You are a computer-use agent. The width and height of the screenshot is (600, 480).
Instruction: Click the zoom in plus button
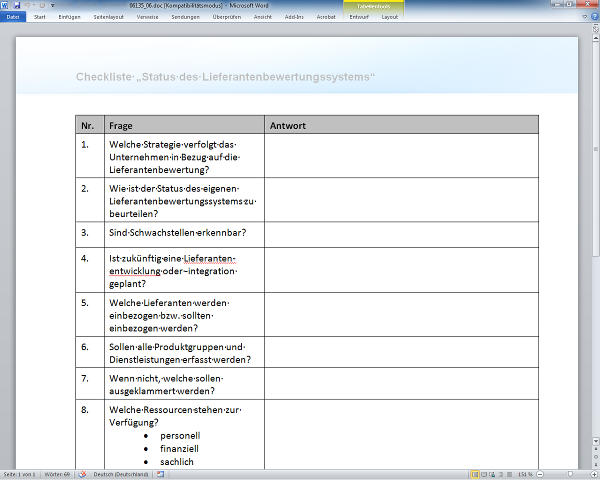click(596, 474)
